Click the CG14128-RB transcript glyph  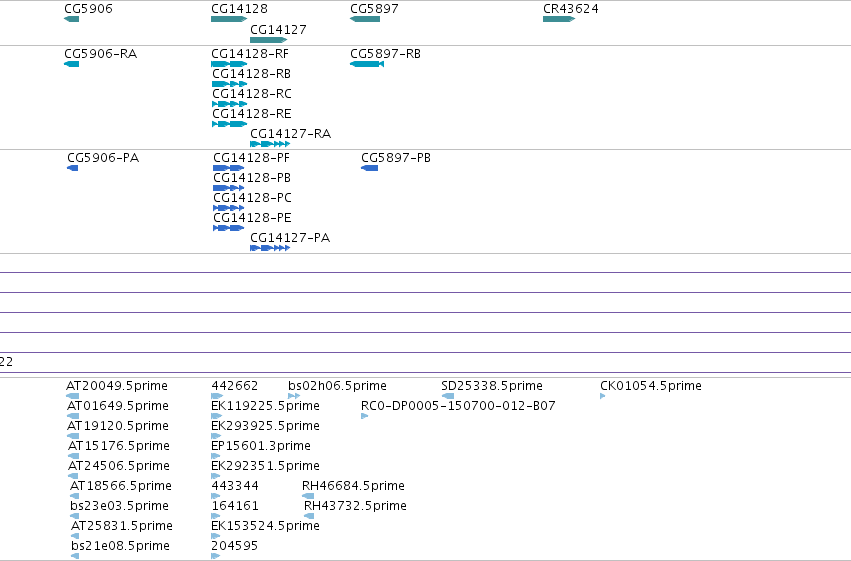[x=229, y=84]
